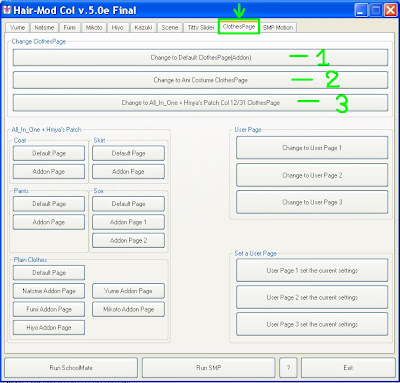
Task: Save current settings to User Page 2
Action: point(312,297)
